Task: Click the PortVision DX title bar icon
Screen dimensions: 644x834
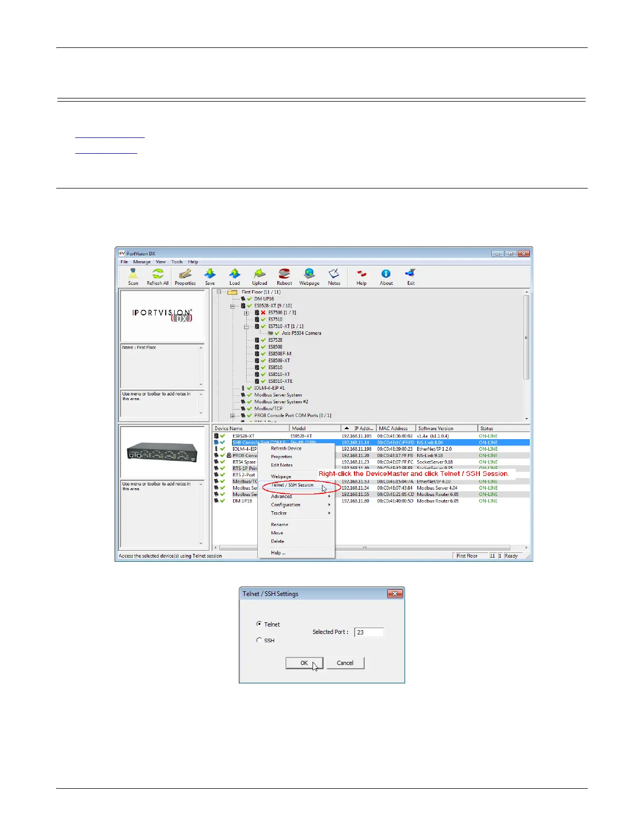Action: tap(122, 253)
